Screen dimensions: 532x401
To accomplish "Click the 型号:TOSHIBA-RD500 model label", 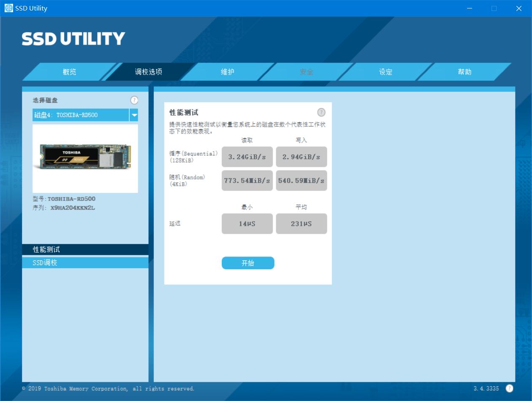I will [64, 199].
